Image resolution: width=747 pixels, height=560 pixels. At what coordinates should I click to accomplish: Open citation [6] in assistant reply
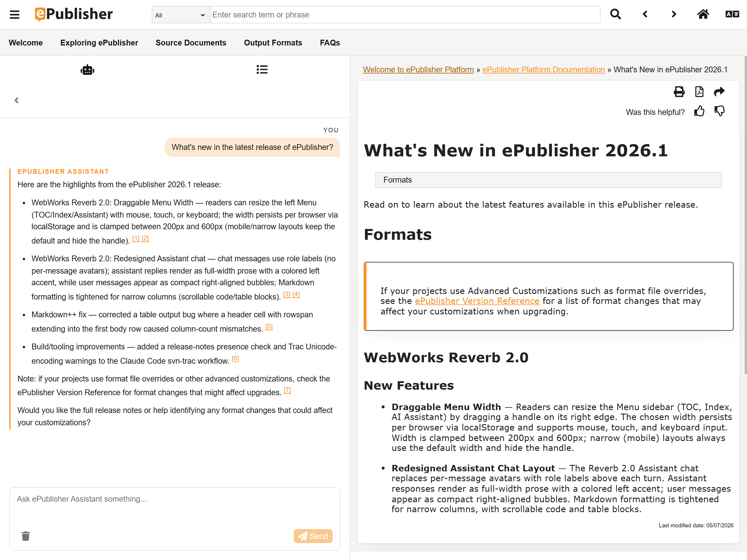click(x=235, y=358)
